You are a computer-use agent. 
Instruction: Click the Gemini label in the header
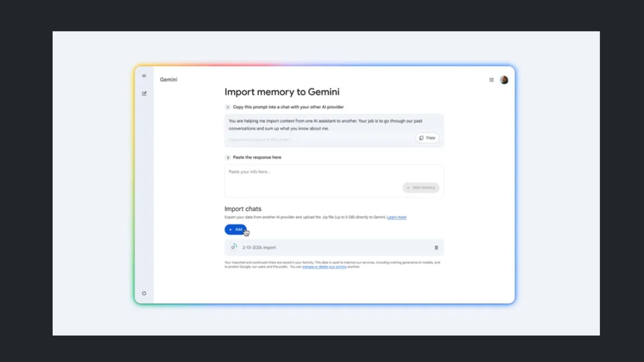click(168, 80)
